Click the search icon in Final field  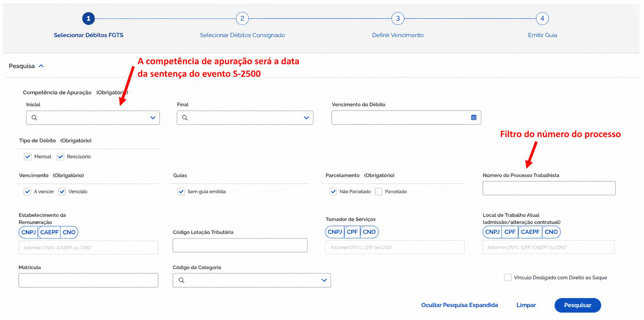point(185,118)
